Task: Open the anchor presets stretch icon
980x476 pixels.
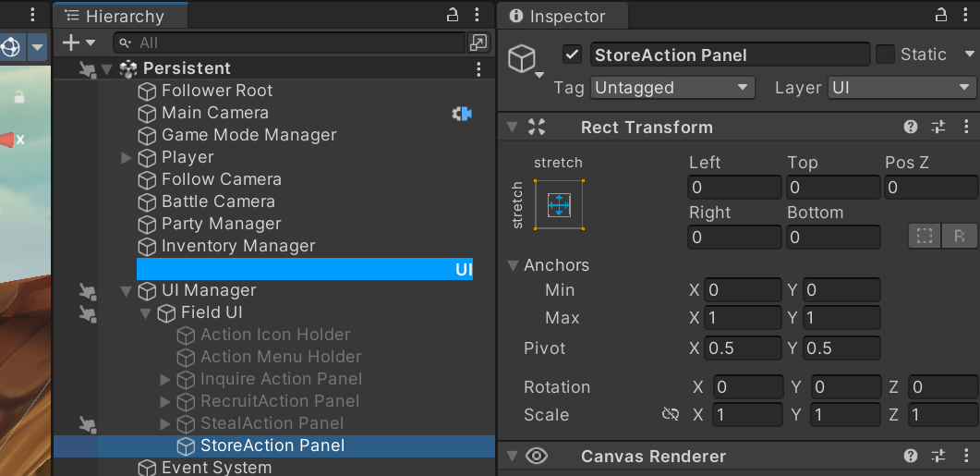Action: [559, 204]
